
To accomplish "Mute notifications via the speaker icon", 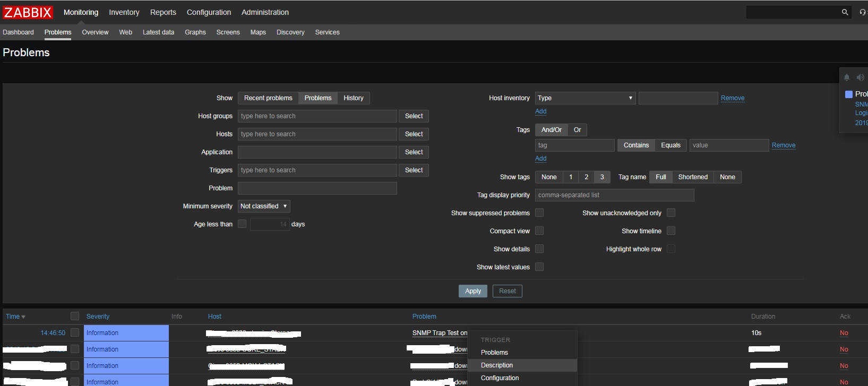I will (860, 77).
